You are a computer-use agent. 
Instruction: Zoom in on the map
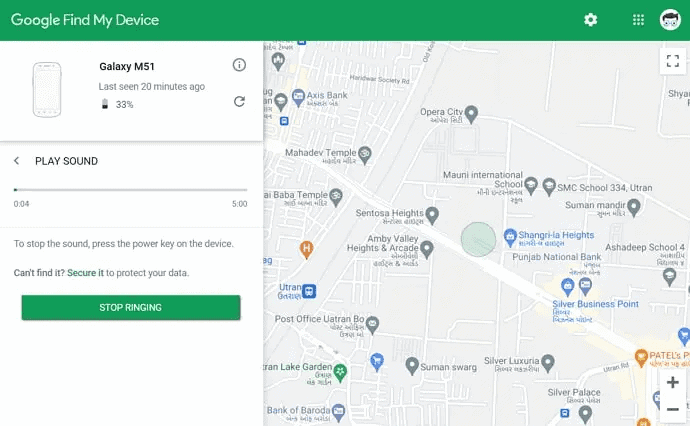[672, 382]
